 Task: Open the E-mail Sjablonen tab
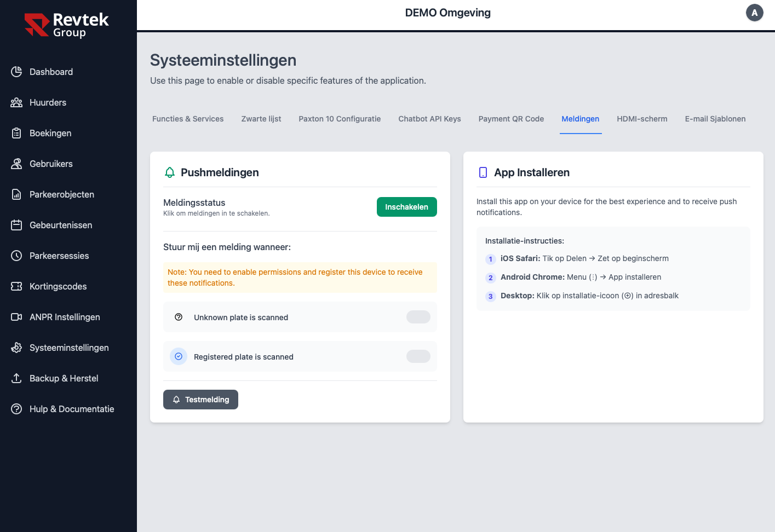715,119
